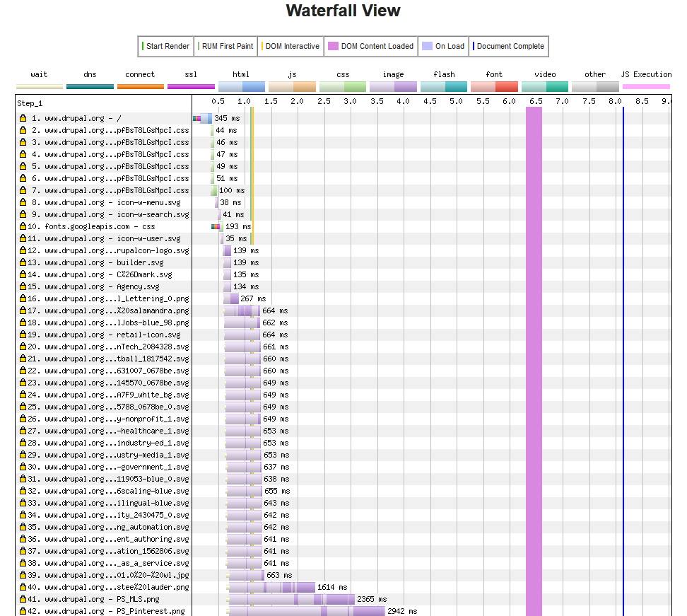Click the lock icon on Agency.svg row

(23, 287)
